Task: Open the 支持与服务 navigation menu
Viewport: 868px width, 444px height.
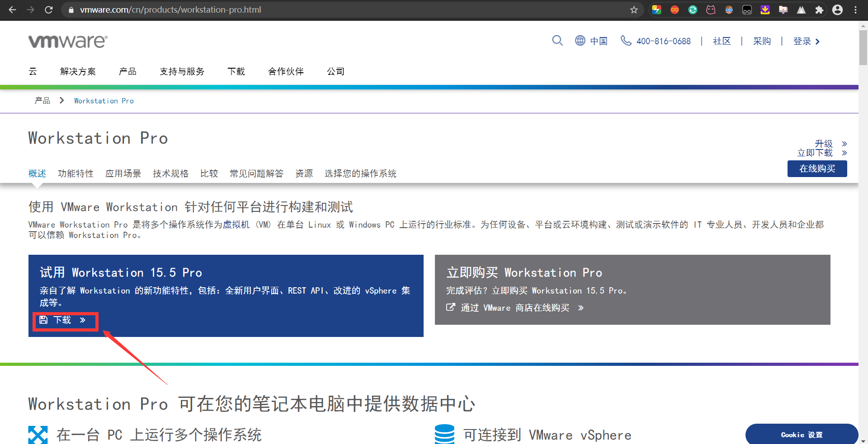Action: (x=182, y=71)
